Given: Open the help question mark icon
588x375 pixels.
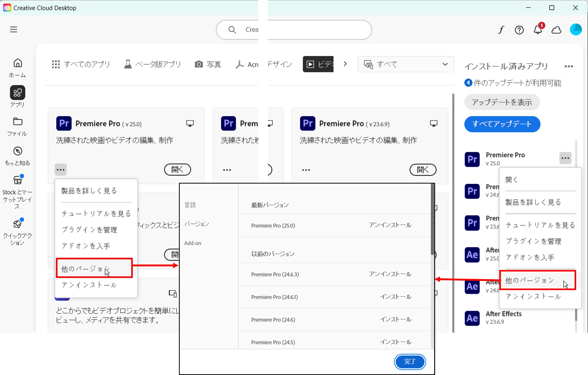Looking at the screenshot, I should pyautogui.click(x=519, y=30).
